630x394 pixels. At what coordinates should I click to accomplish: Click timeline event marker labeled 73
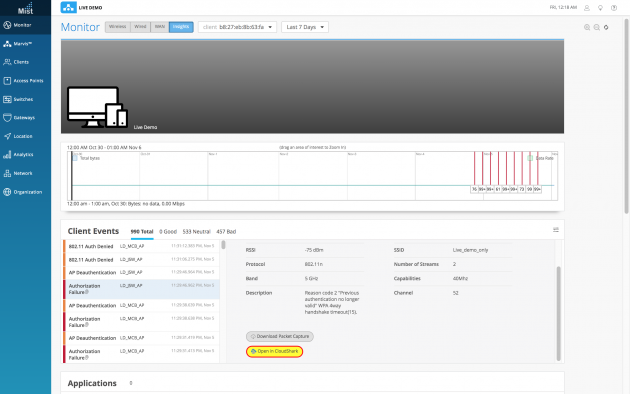coord(522,189)
